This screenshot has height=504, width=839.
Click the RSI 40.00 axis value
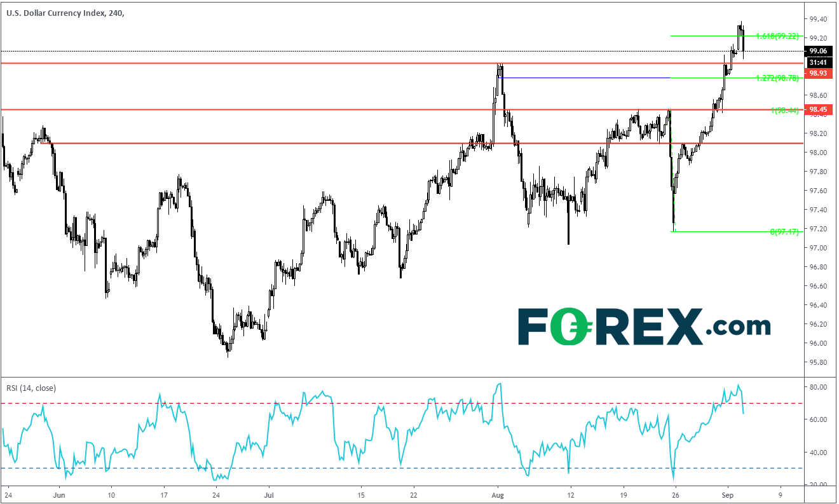click(818, 453)
